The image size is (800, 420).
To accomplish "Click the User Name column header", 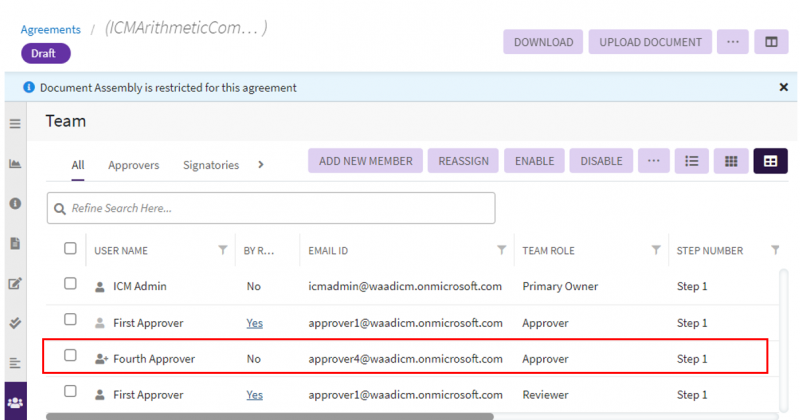I will tap(121, 251).
